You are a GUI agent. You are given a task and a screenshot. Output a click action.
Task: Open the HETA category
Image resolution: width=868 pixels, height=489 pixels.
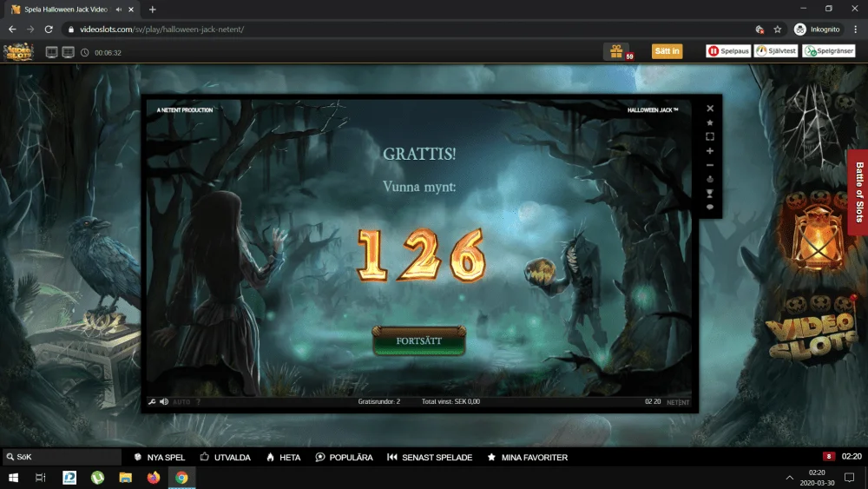pos(284,458)
